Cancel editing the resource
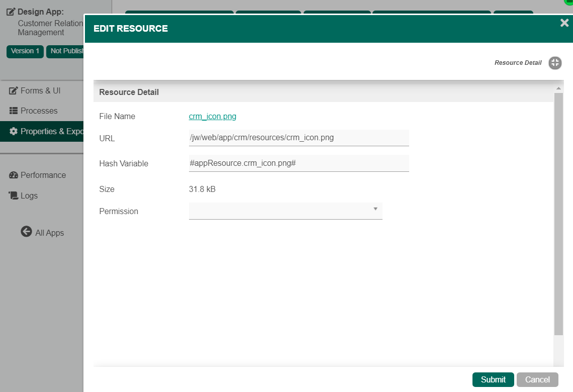 coord(537,379)
